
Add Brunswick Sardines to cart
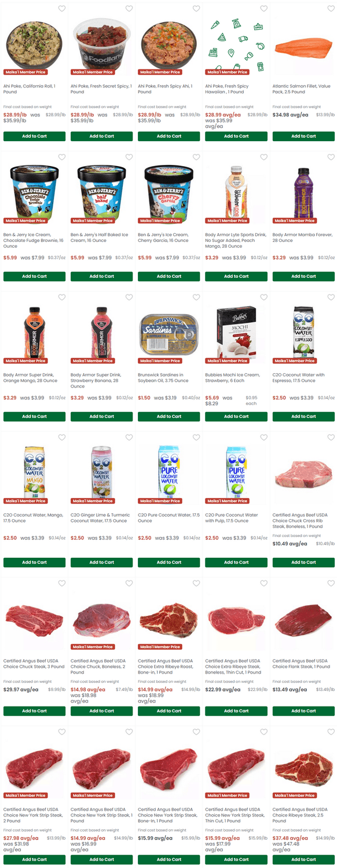[x=169, y=417]
